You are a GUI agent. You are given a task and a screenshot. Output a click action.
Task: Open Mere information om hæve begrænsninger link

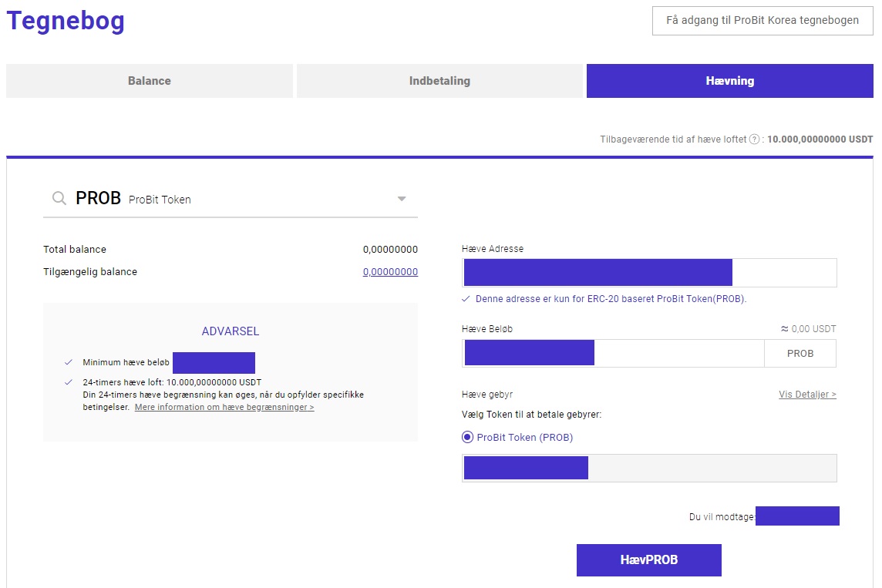coord(224,407)
